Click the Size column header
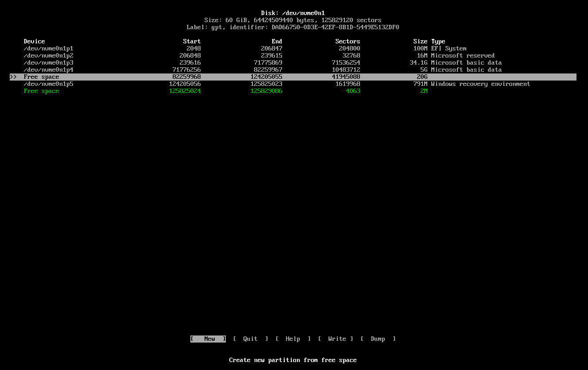Viewport: 588px width, 370px height. (x=421, y=42)
